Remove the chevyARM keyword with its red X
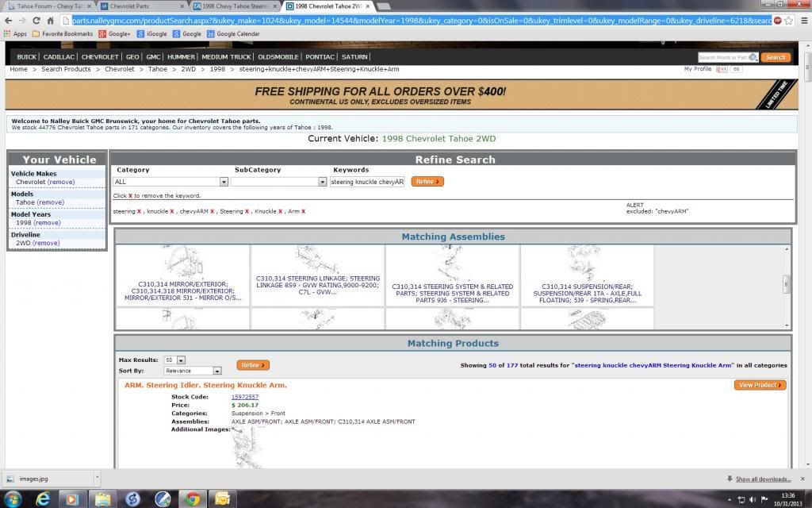Screen dimensions: 812x508 (213, 211)
